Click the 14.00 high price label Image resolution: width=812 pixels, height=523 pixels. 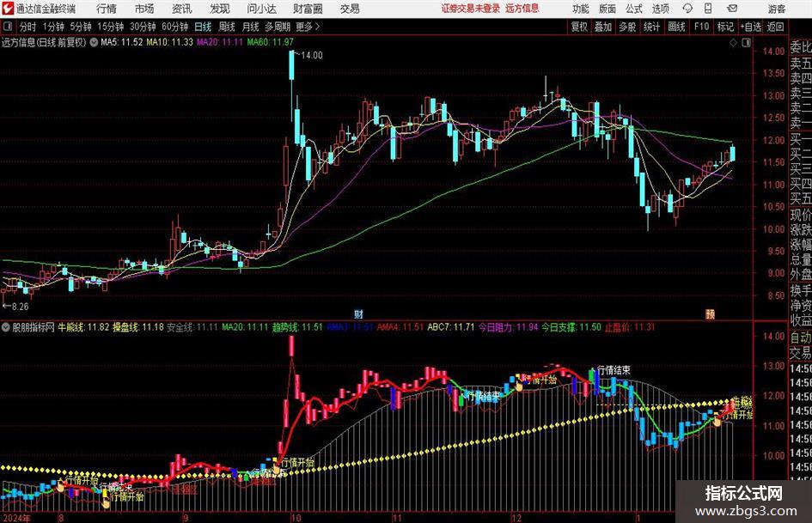point(311,56)
